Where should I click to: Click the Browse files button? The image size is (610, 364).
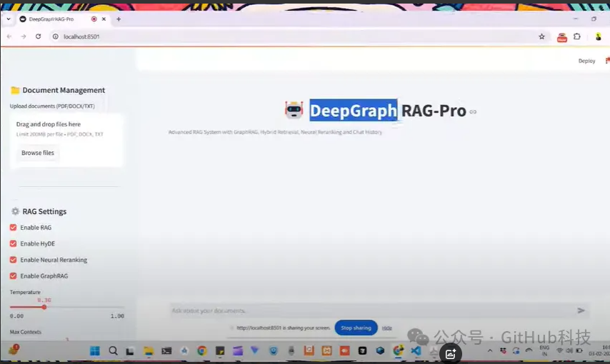[x=38, y=153]
